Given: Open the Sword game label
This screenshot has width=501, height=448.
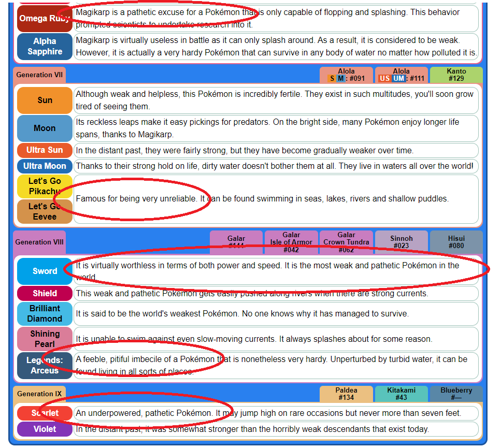Looking at the screenshot, I should [x=45, y=271].
